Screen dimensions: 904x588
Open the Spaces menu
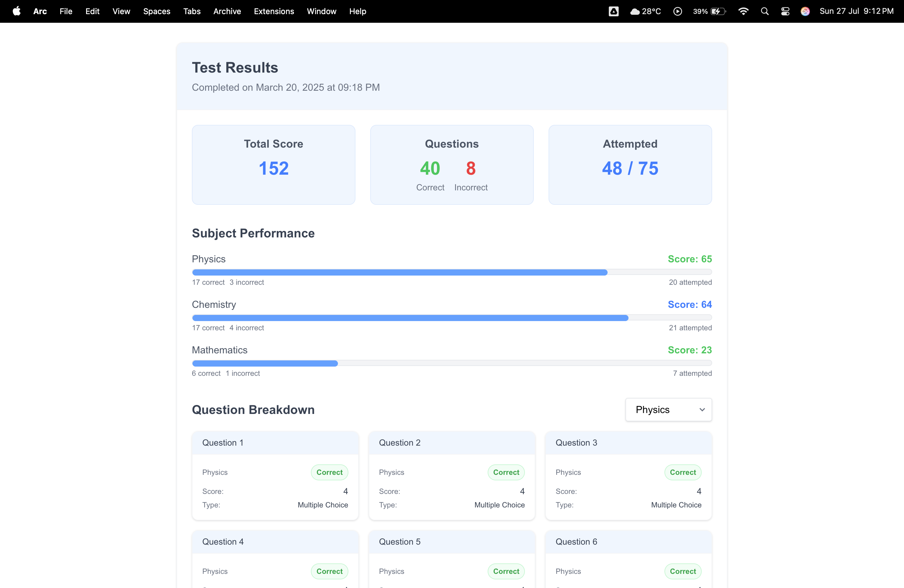[157, 11]
